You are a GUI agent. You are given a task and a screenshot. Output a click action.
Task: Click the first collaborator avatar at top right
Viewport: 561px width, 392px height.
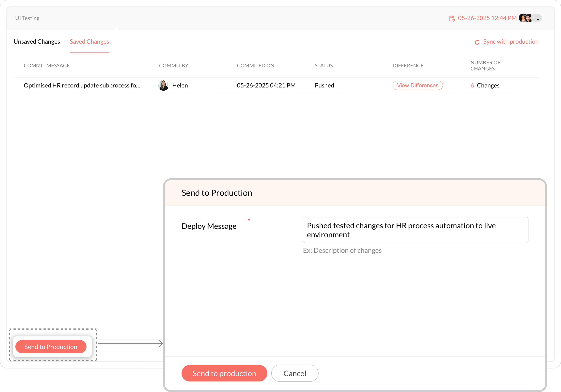coord(522,18)
